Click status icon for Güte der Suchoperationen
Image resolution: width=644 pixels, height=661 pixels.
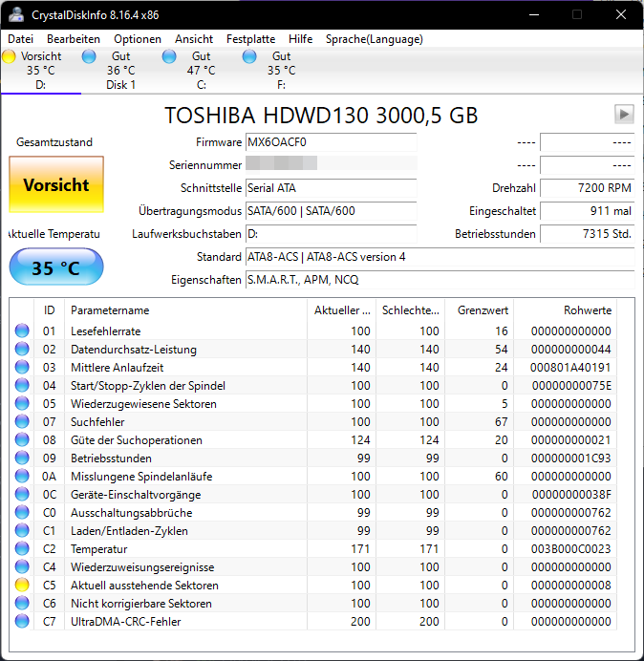[x=22, y=439]
